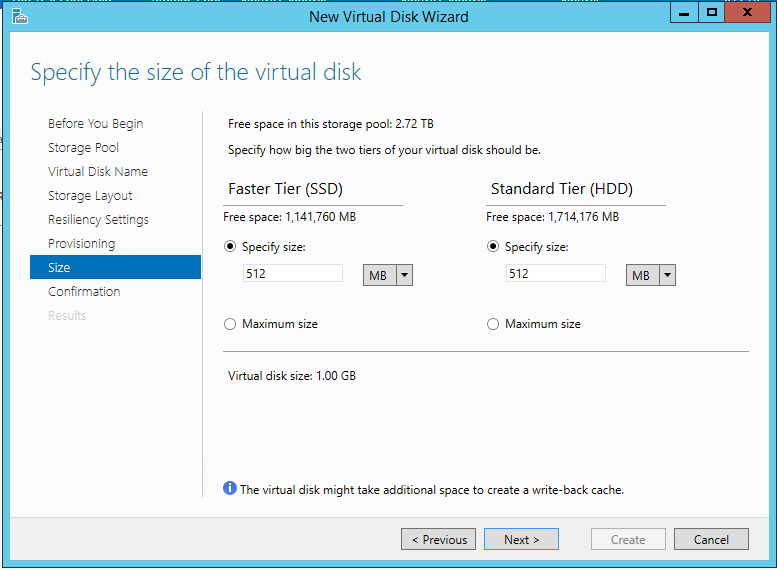Click the HDD tier size input field
Viewport: 777px width, 570px height.
(555, 274)
